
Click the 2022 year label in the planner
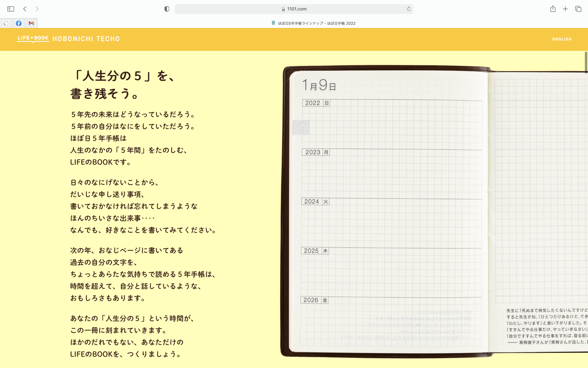(x=313, y=103)
